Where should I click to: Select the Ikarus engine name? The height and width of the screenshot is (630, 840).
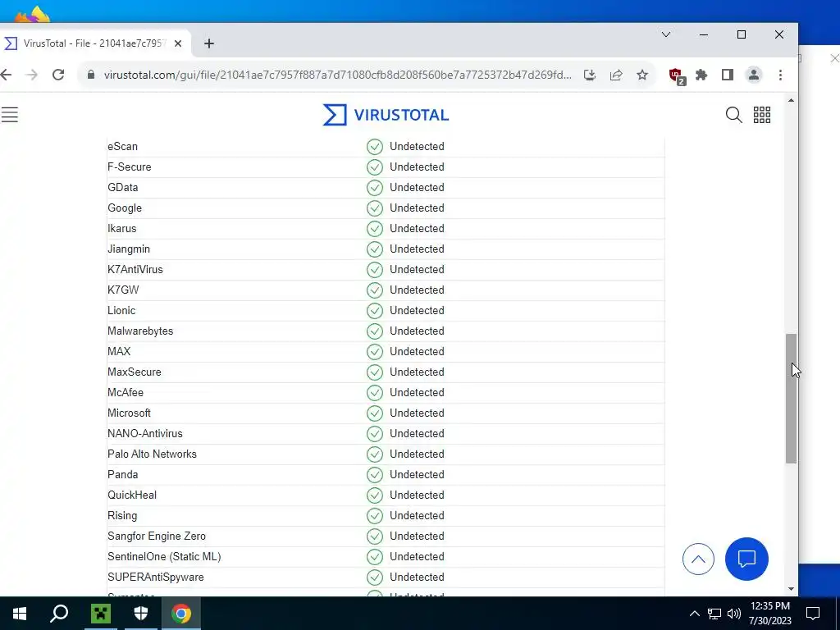pyautogui.click(x=121, y=228)
